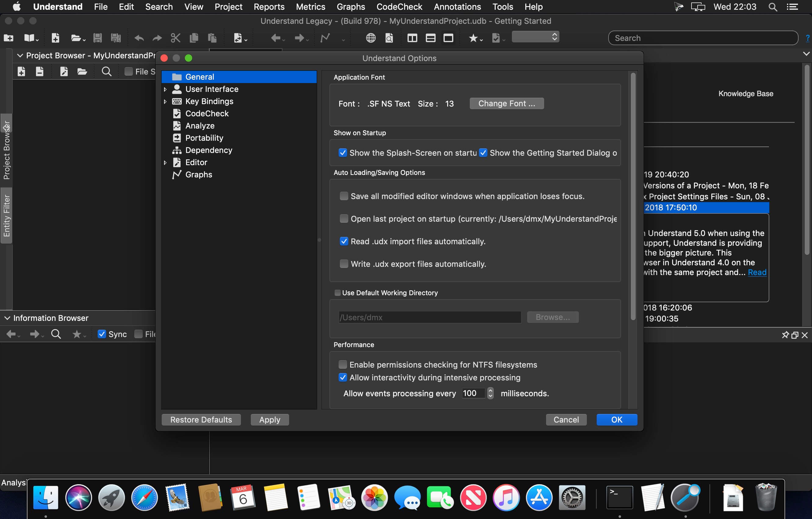812x519 pixels.
Task: Click the New Project toolbar icon
Action: [x=9, y=38]
